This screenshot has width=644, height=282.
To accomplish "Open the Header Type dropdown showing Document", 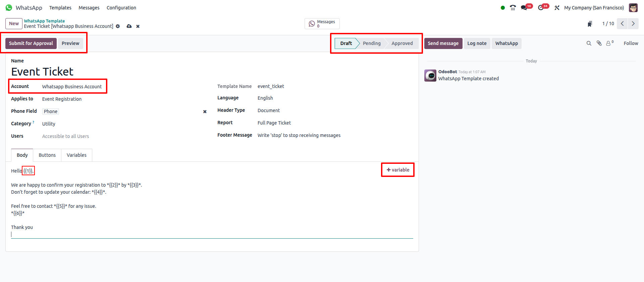I will [332, 110].
